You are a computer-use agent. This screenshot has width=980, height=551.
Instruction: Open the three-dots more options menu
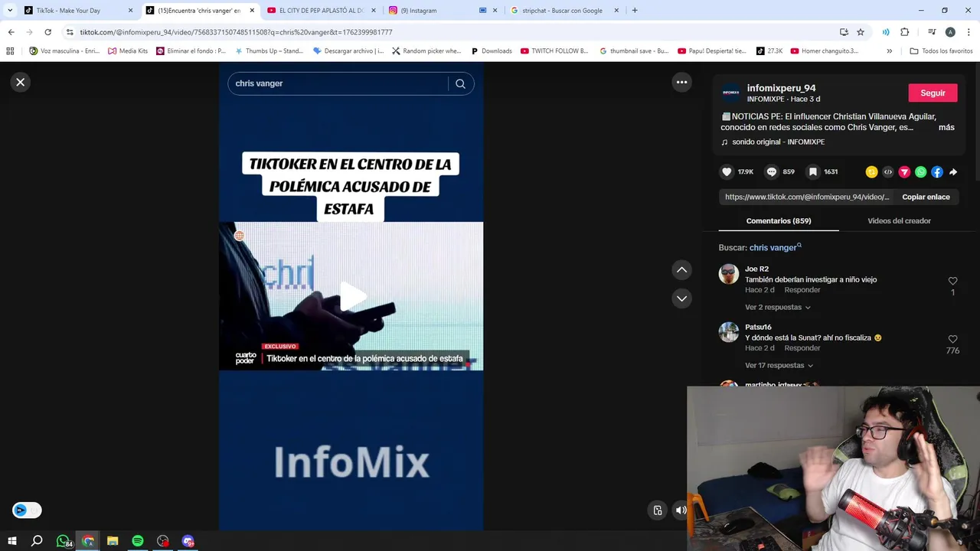681,82
